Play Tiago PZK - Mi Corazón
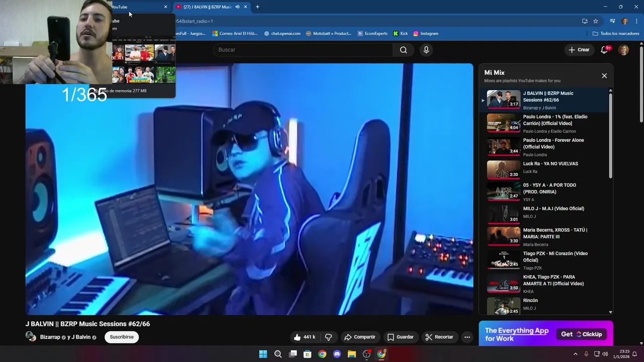This screenshot has width=644, height=362. pos(545,260)
